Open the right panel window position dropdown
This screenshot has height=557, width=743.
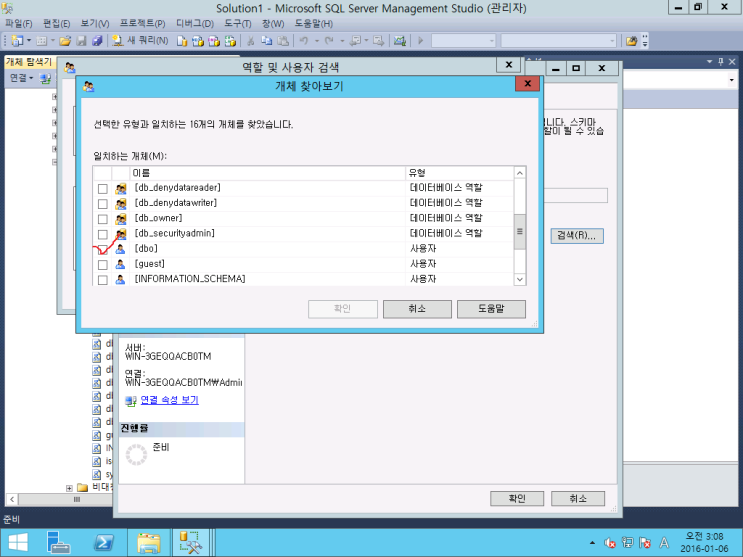[709, 62]
